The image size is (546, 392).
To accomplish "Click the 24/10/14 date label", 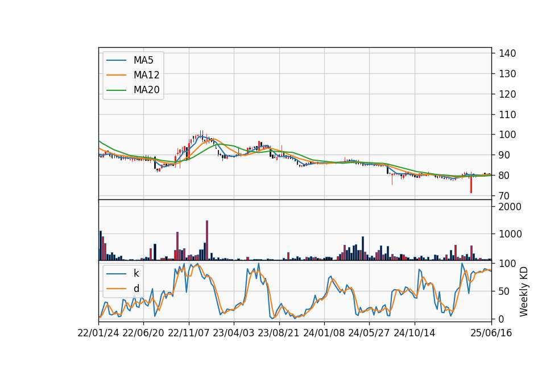I will pyautogui.click(x=415, y=333).
